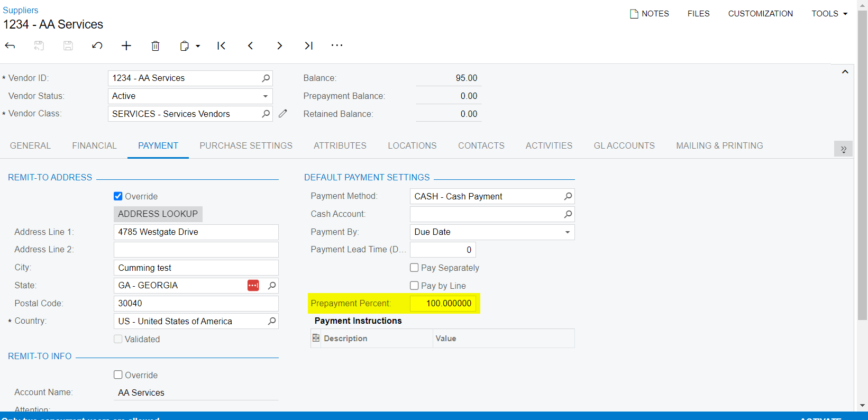Click the back arrow toolbar icon

(10, 45)
